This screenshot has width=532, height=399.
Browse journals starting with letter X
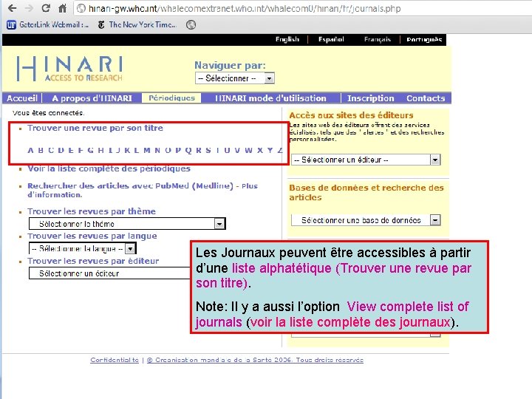[x=260, y=150]
